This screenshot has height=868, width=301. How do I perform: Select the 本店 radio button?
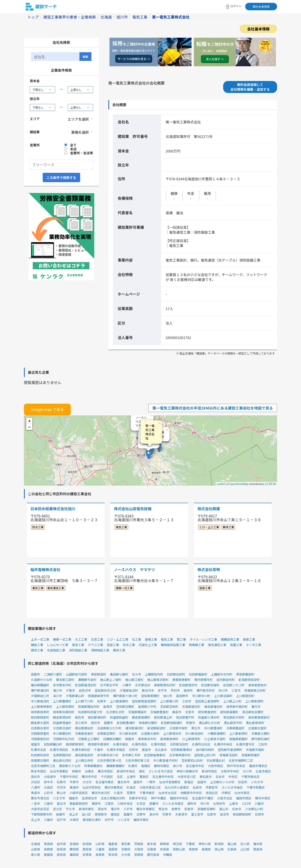66,149
